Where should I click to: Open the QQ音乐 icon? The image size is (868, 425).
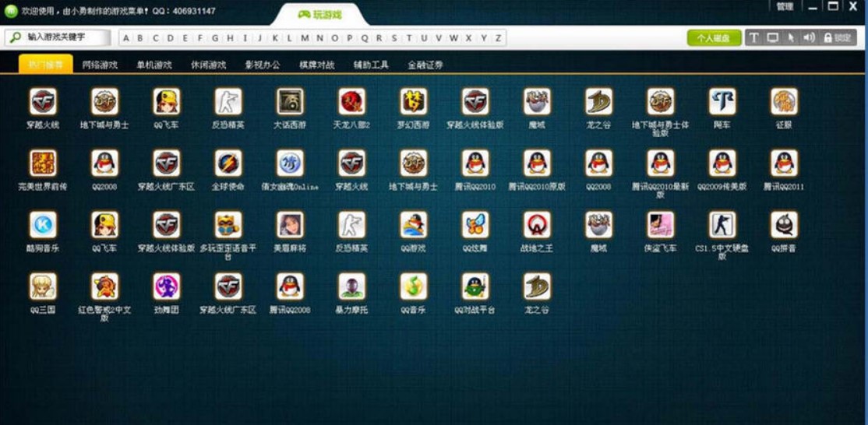tap(414, 286)
